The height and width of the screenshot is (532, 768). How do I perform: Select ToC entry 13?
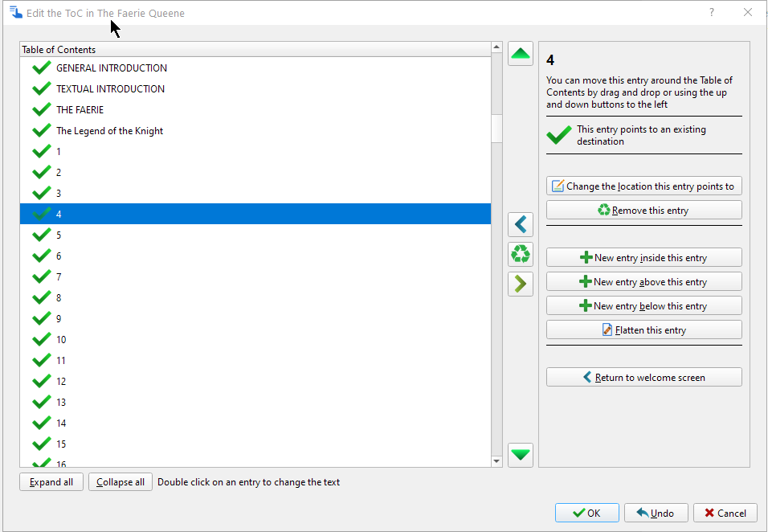click(x=255, y=402)
